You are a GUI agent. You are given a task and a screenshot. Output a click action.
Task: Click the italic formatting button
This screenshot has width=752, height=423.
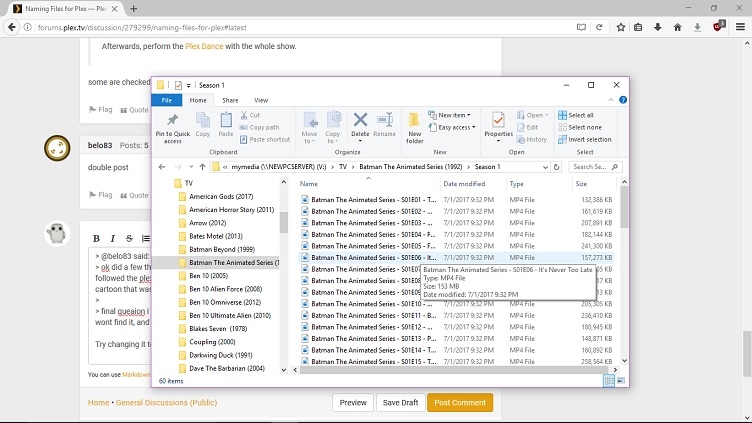click(x=113, y=238)
